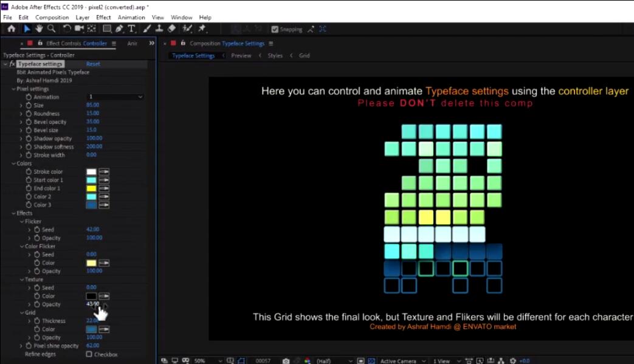This screenshot has width=634, height=364.
Task: Select the Type text tool
Action: tap(131, 29)
